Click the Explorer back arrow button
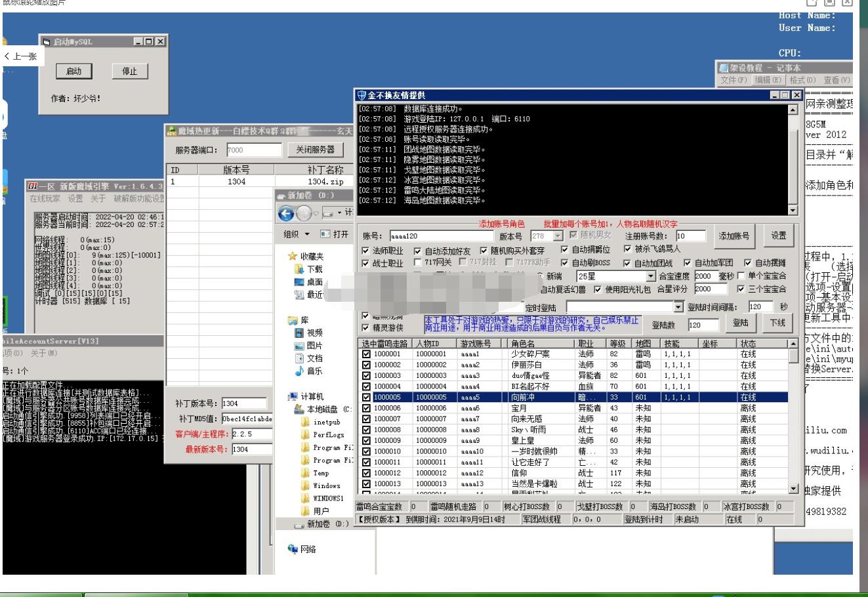Viewport: 868px width, 597px height. [x=286, y=214]
